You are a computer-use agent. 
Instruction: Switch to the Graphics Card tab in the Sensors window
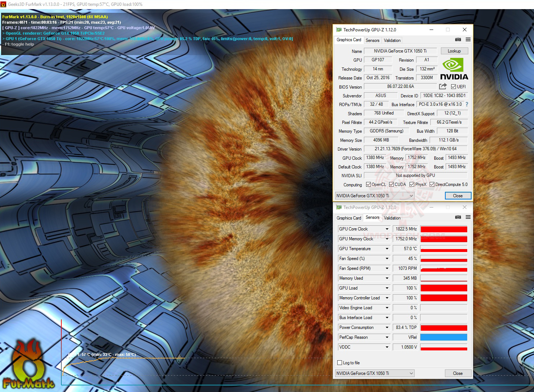pyautogui.click(x=349, y=218)
